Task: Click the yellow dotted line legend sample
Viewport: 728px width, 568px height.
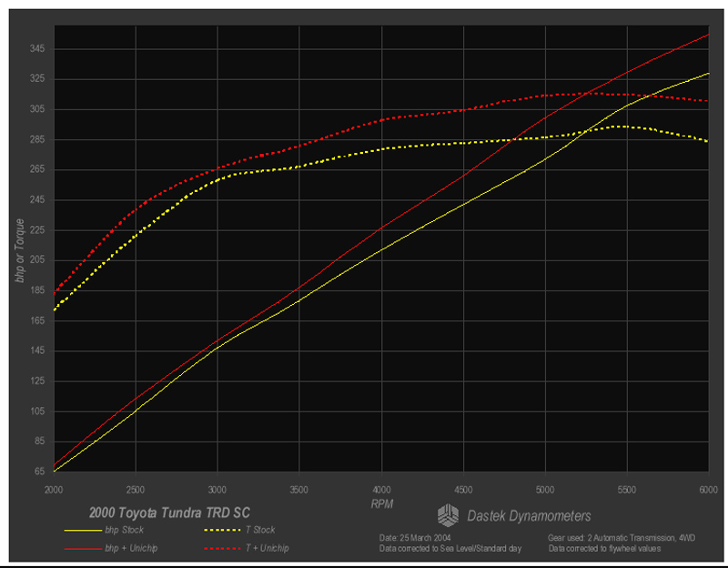Action: [222, 531]
